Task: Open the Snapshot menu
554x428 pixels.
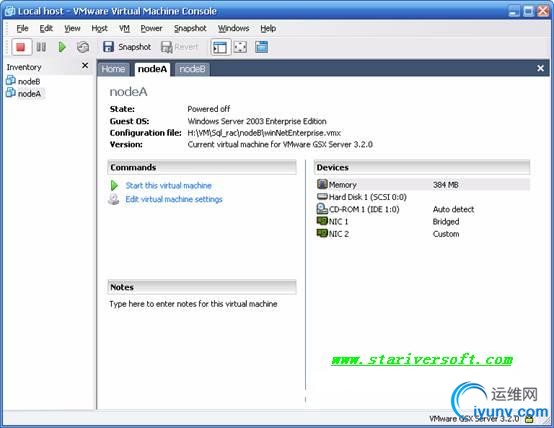Action: pos(190,28)
